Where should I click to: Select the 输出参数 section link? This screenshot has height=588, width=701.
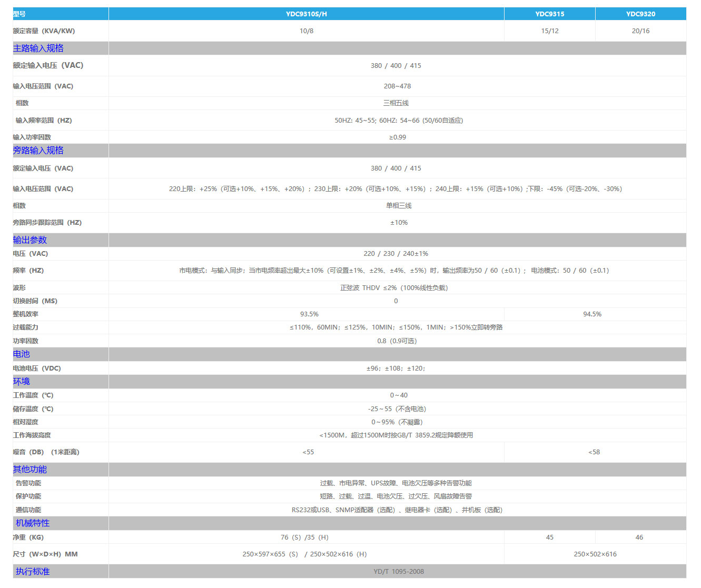[30, 240]
